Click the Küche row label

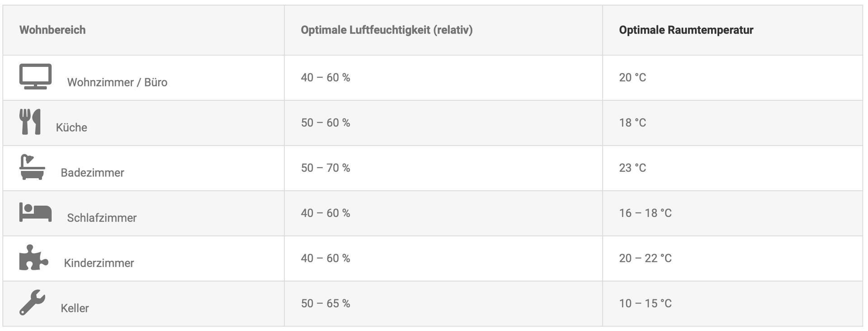pos(71,128)
